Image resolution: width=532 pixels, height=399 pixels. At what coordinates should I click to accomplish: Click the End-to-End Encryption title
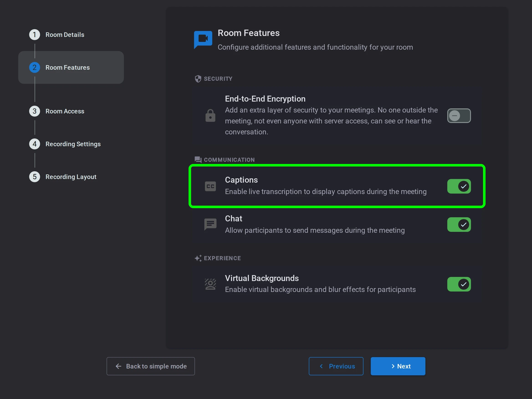pyautogui.click(x=265, y=99)
